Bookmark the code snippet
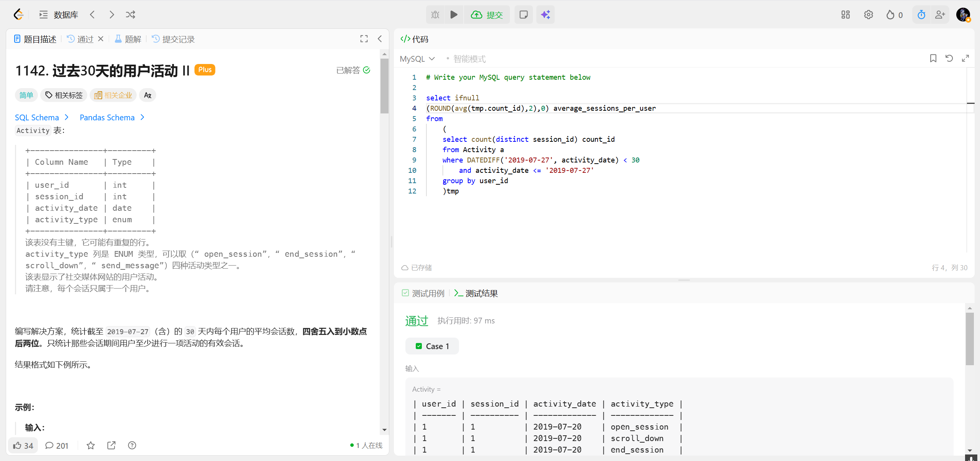Viewport: 980px width, 461px height. (x=933, y=58)
